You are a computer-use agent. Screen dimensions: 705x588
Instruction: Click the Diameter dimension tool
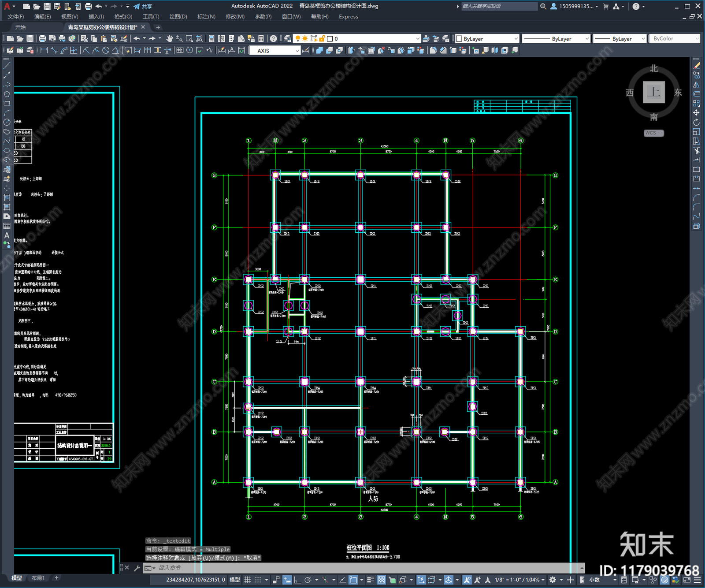[106, 50]
